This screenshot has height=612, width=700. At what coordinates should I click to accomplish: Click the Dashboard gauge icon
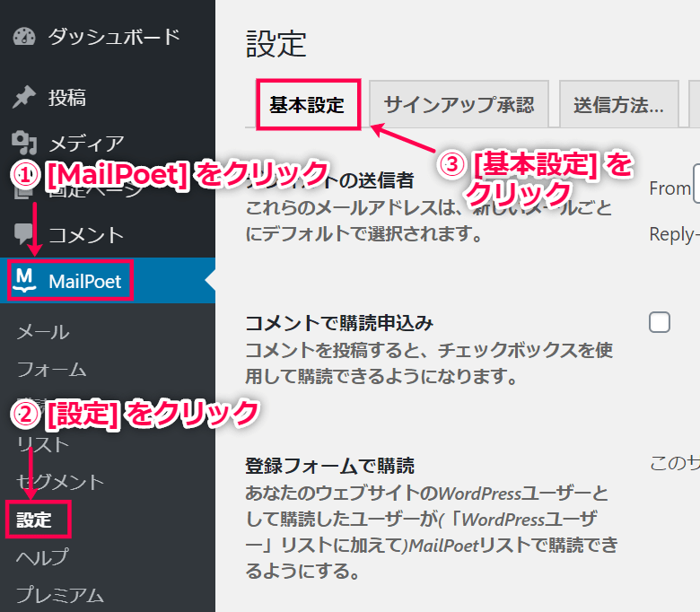pyautogui.click(x=24, y=37)
